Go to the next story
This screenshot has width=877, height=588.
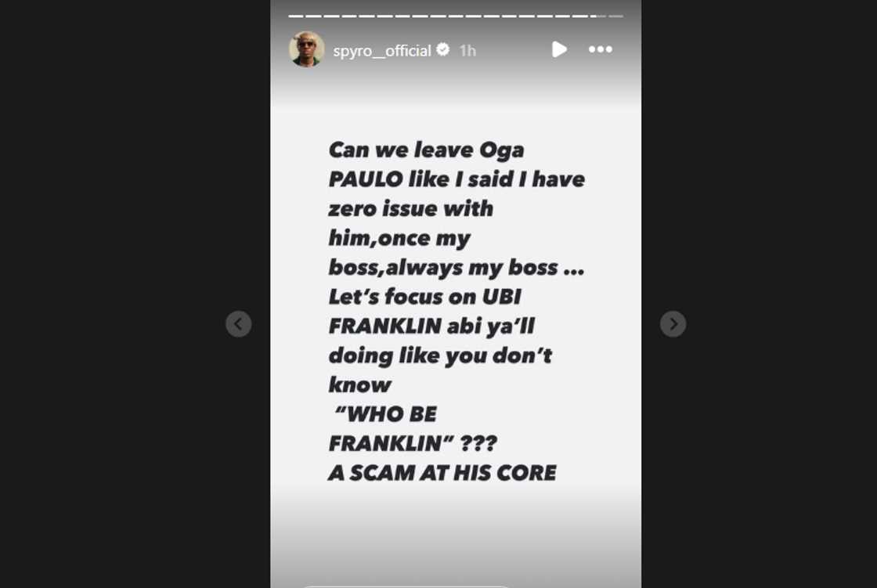pos(673,324)
